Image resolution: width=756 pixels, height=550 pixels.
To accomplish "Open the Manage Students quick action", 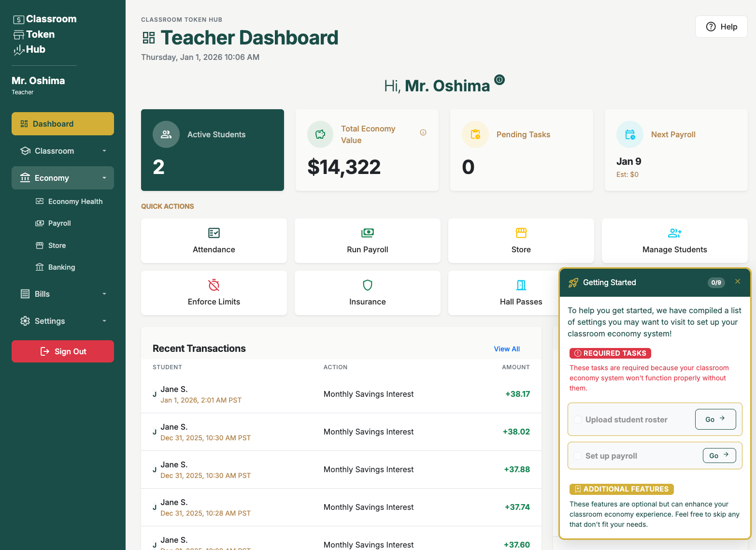I will pos(674,241).
